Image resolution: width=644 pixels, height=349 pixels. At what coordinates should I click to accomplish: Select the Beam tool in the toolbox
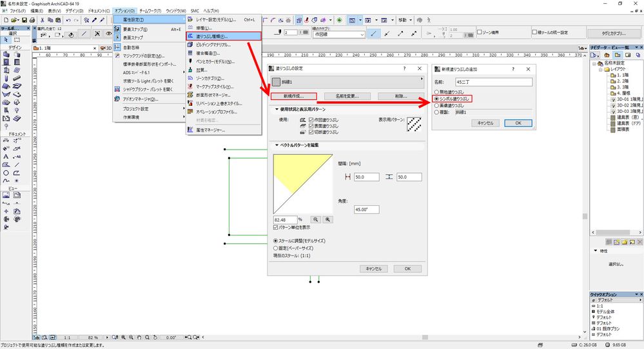pyautogui.click(x=17, y=78)
